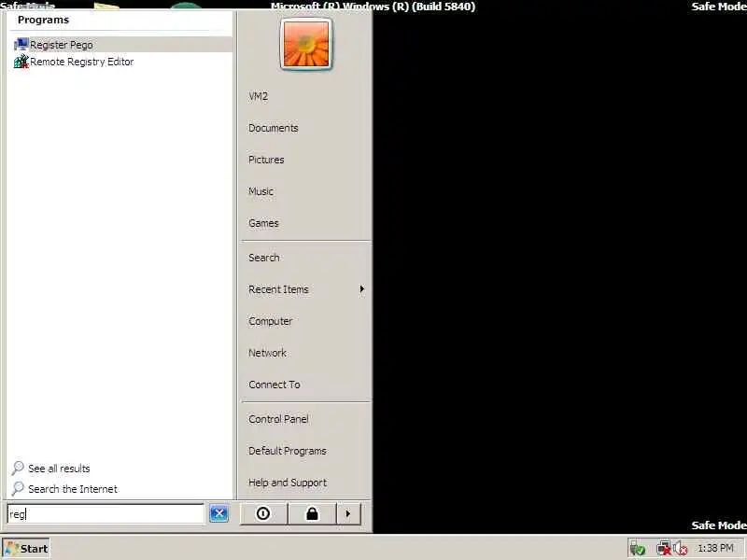Lock the computer with padlock button

(313, 514)
